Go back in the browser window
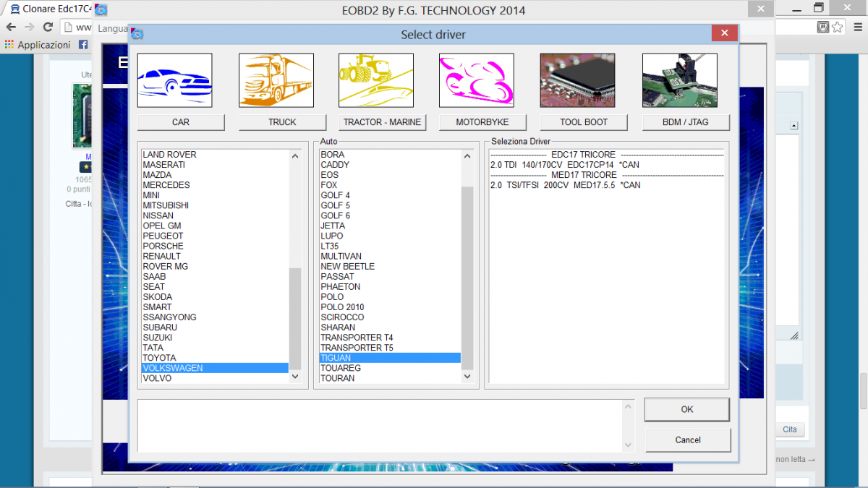 point(11,27)
